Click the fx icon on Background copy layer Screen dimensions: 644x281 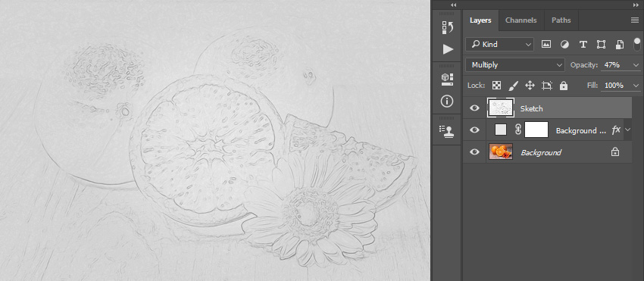[616, 130]
